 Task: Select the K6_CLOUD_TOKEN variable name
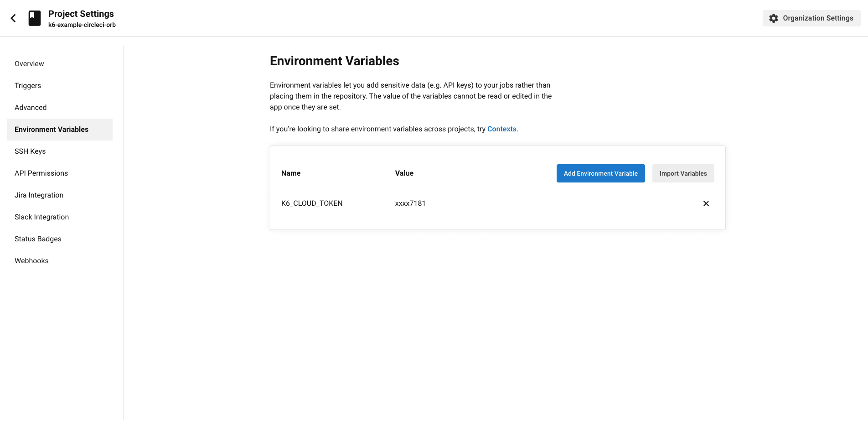pos(312,203)
